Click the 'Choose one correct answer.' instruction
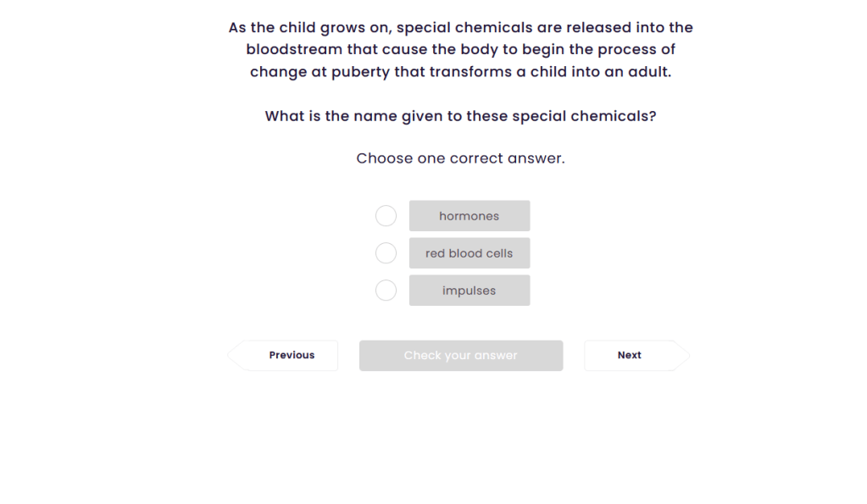Viewport: 867px width, 504px height. 460,158
